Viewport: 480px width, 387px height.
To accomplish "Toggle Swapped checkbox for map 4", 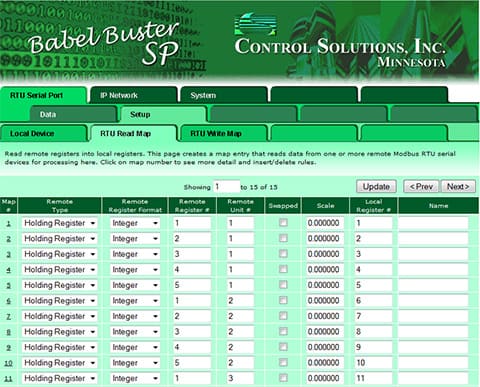I will coord(283,269).
